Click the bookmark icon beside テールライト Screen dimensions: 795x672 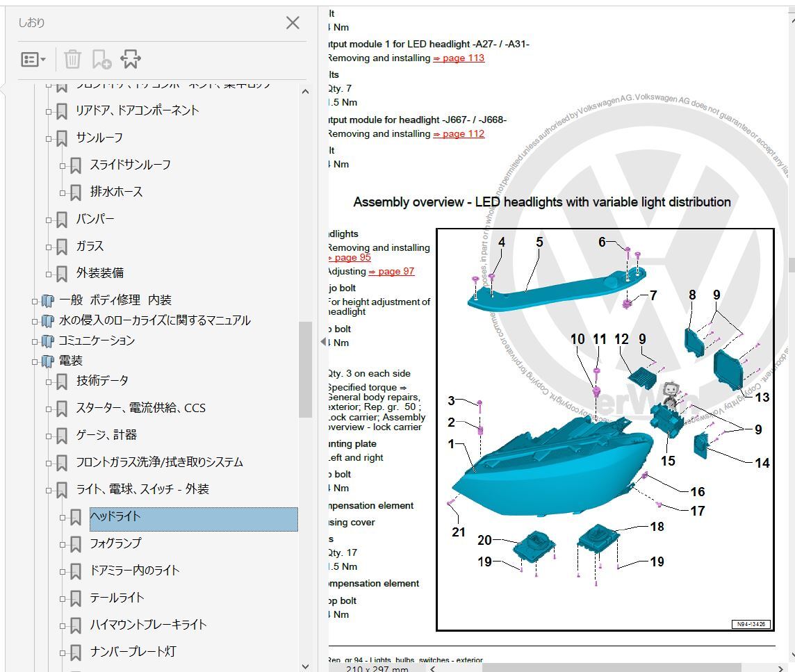click(x=75, y=598)
